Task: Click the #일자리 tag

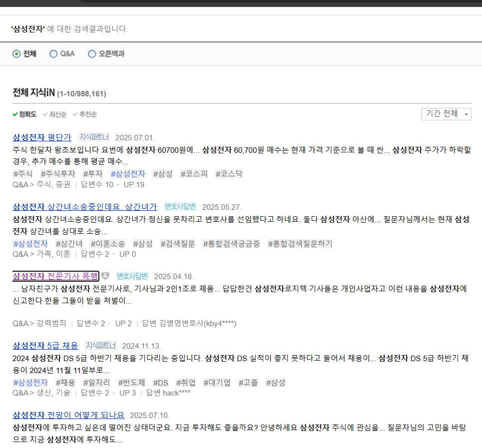Action: click(96, 383)
